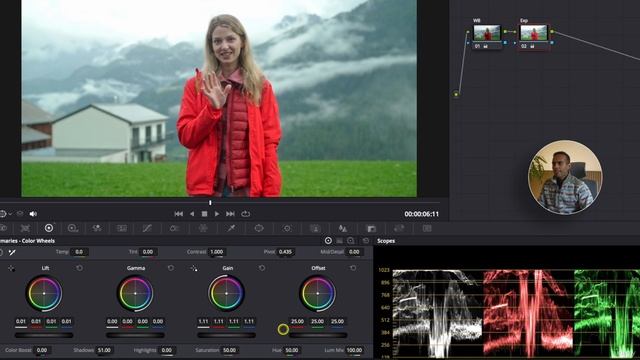Open the RGB Mixer palette
The height and width of the screenshot is (360, 640).
pyautogui.click(x=97, y=228)
